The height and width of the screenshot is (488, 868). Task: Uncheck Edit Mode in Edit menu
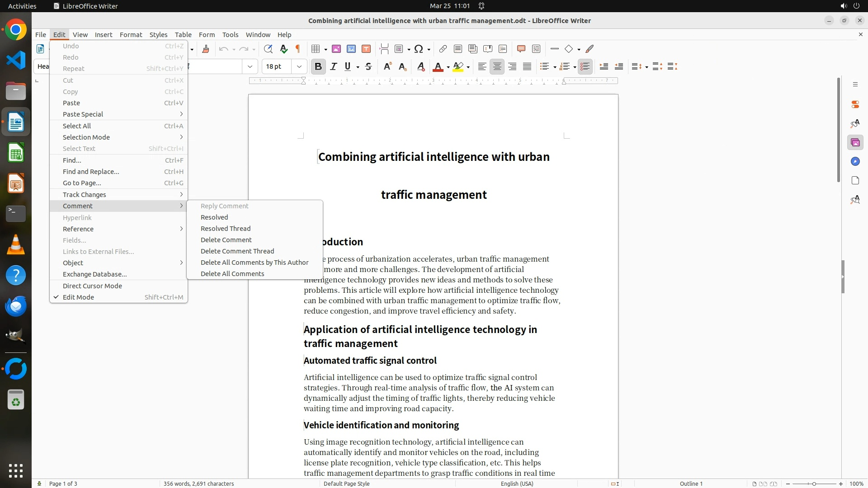pyautogui.click(x=78, y=297)
